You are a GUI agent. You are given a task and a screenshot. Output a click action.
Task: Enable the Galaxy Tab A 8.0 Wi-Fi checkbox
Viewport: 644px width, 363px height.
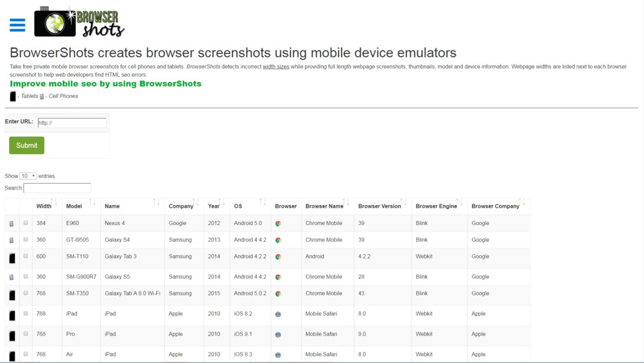(26, 293)
